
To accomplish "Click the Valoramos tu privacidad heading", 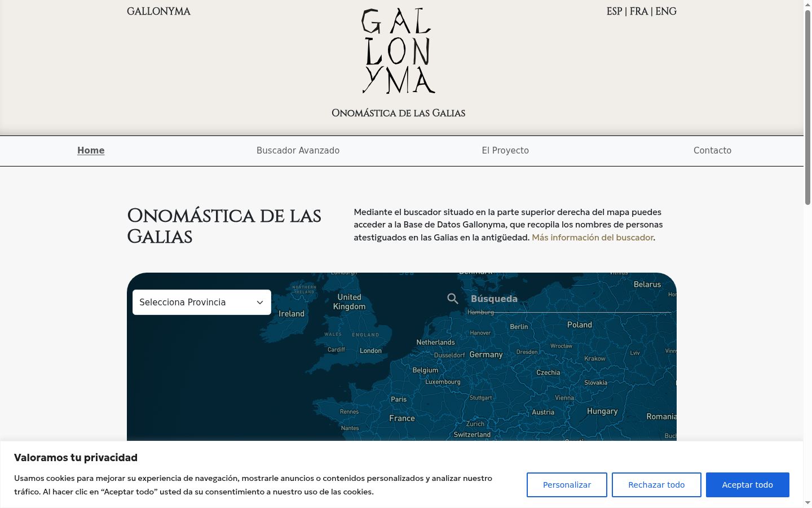I will [x=76, y=457].
